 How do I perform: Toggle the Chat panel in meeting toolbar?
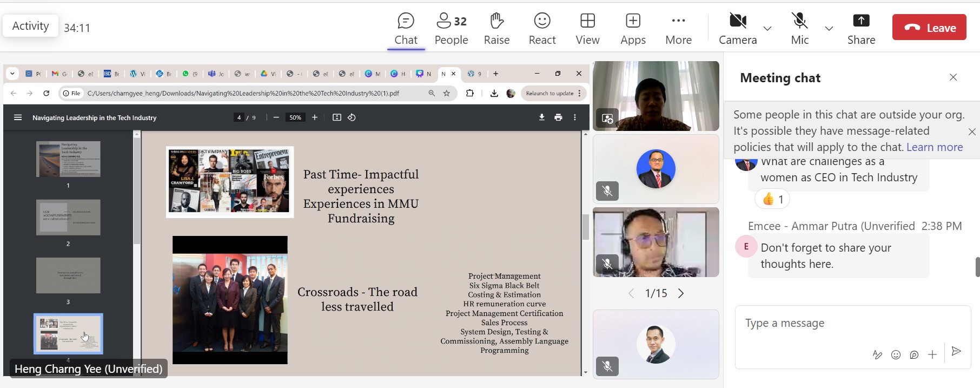click(406, 29)
